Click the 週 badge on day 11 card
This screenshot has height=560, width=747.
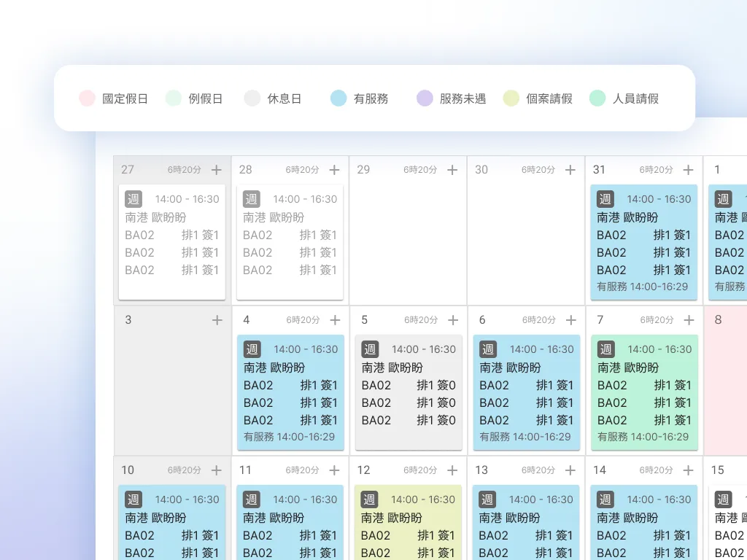(x=252, y=499)
